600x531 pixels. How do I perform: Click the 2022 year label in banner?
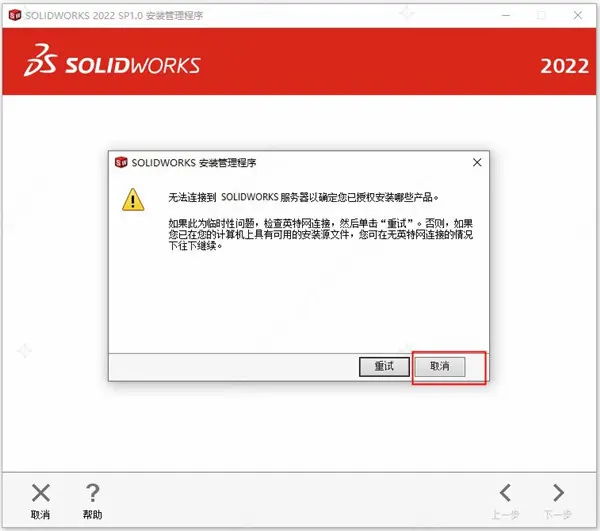click(x=564, y=66)
